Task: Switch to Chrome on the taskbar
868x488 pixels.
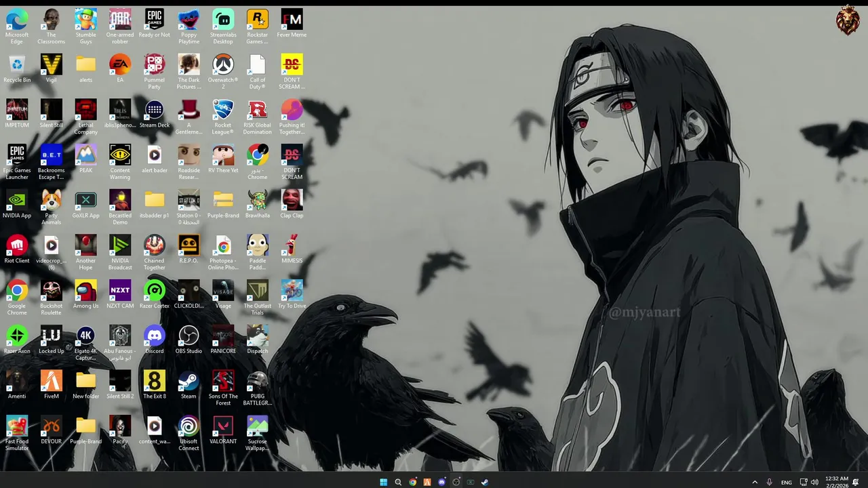Action: pyautogui.click(x=412, y=482)
